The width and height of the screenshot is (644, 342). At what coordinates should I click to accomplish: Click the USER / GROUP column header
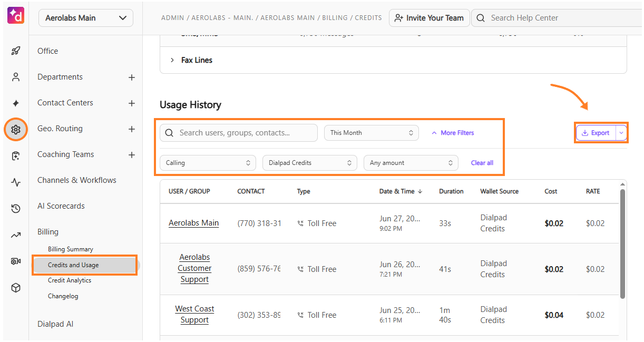click(189, 191)
